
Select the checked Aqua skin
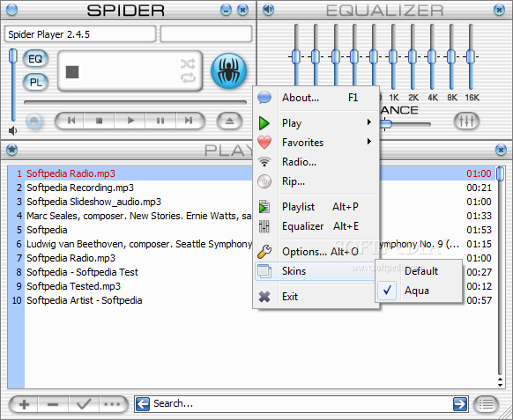tap(419, 291)
